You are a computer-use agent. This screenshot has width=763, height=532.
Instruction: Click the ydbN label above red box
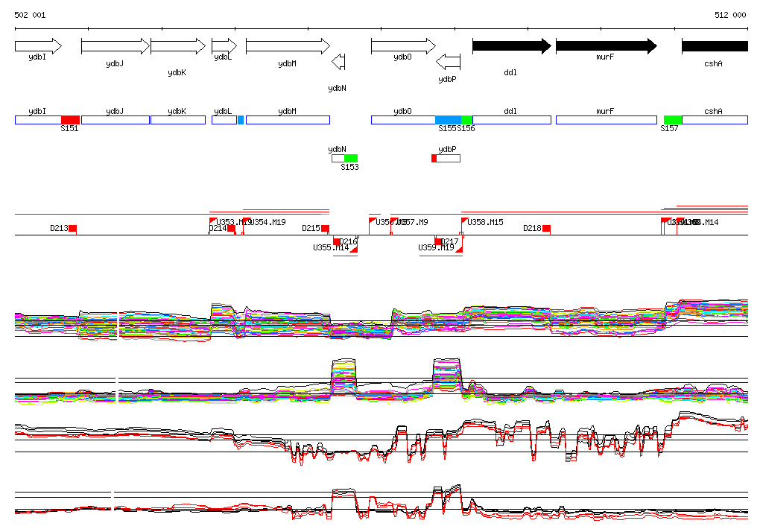338,150
